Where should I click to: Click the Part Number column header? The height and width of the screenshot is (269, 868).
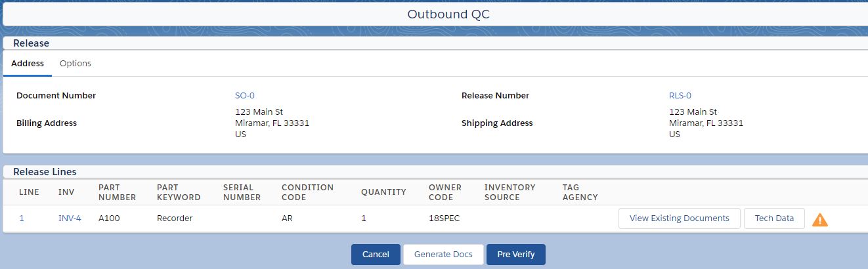point(117,192)
